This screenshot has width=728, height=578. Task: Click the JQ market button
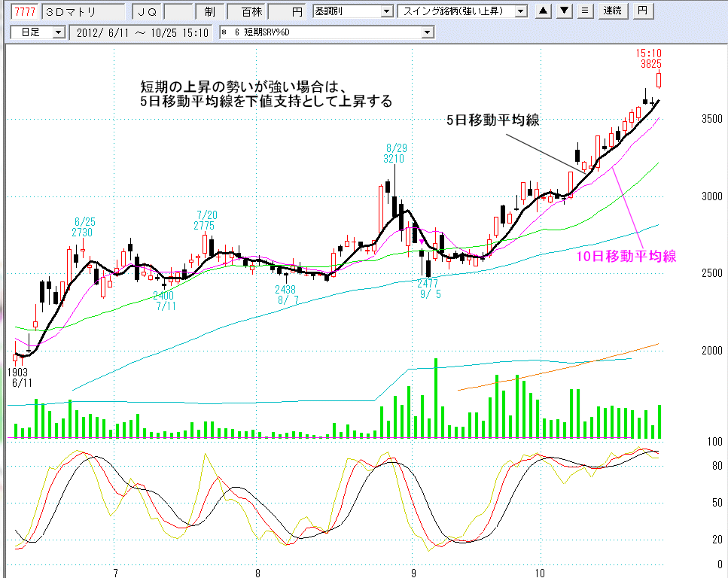(147, 11)
